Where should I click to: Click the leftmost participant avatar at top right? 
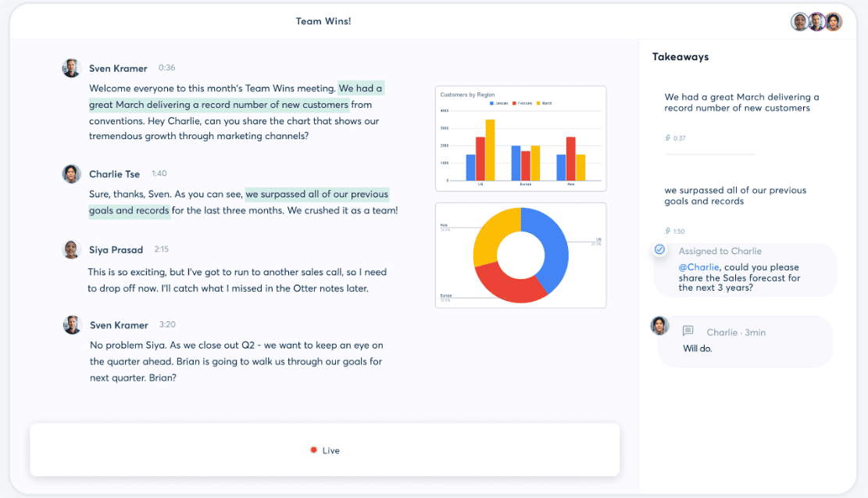coord(799,22)
